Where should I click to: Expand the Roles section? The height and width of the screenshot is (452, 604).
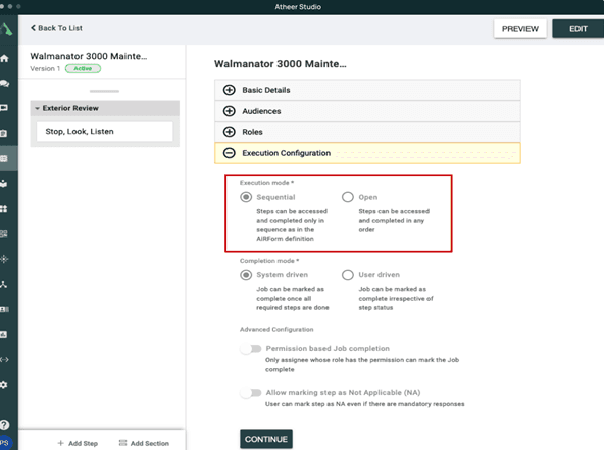pos(367,132)
